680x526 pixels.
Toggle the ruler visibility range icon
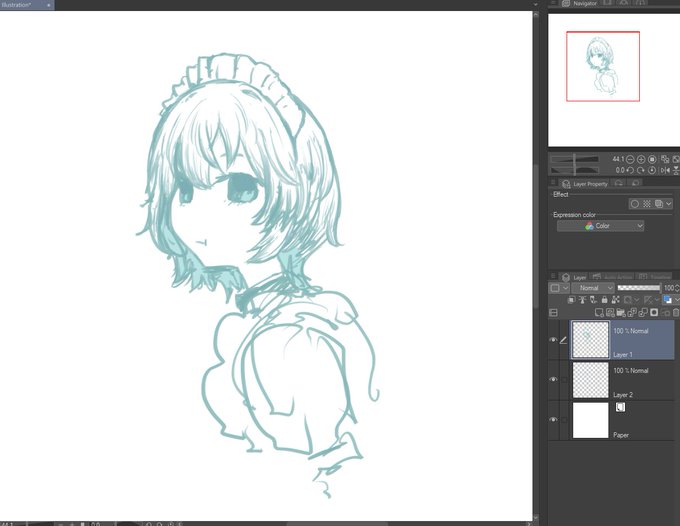pyautogui.click(x=648, y=300)
